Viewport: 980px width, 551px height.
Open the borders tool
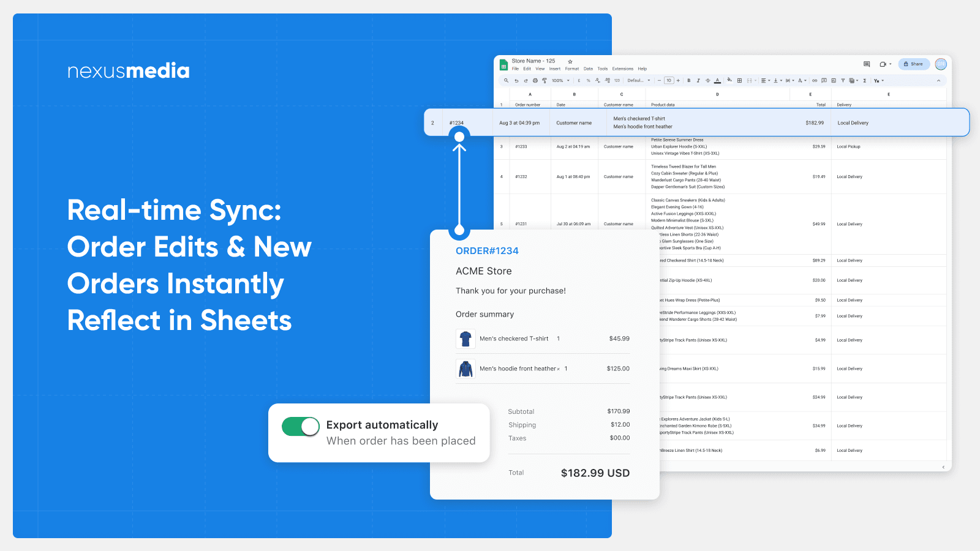[x=739, y=81]
